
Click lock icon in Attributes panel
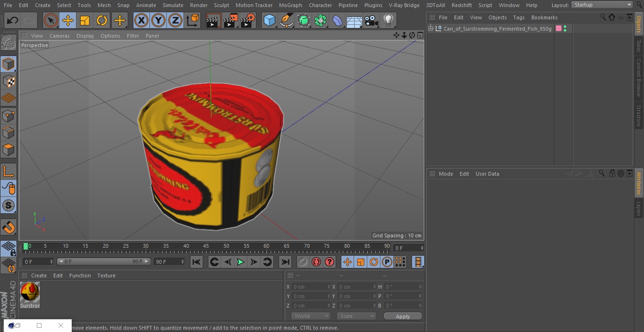pos(612,173)
